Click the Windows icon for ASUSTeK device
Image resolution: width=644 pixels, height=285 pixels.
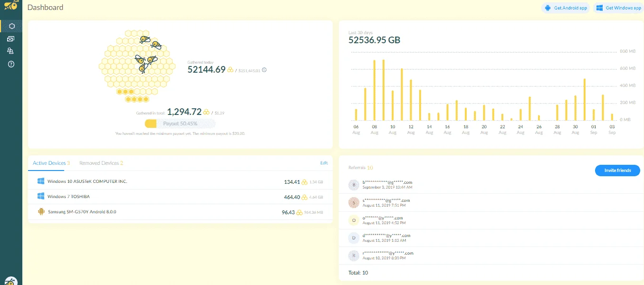41,181
